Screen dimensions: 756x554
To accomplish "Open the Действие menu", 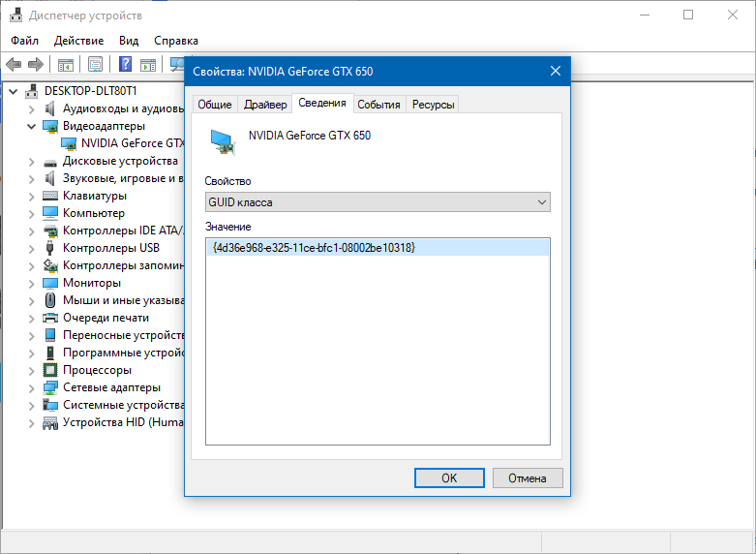I will point(78,41).
